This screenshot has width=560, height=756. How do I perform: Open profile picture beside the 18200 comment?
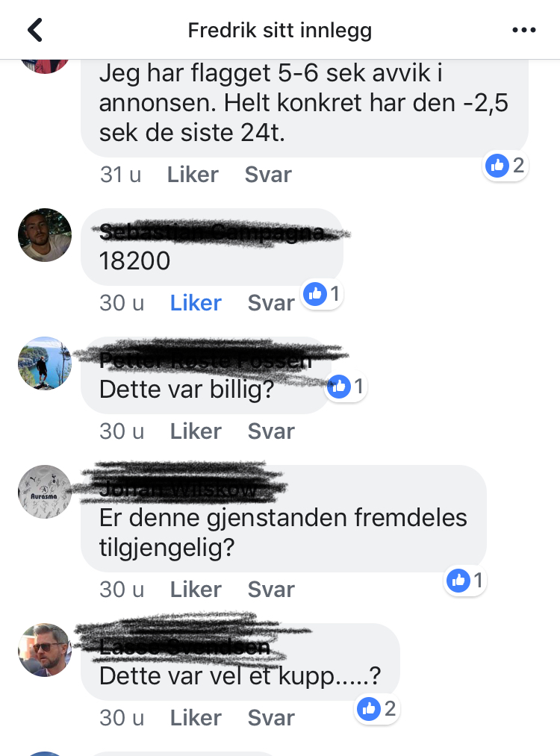[x=45, y=235]
